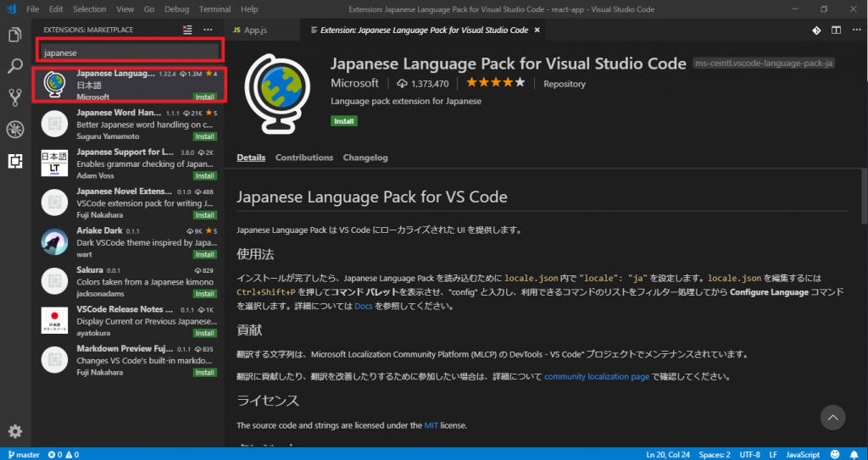
Task: Clear extensions search results icon
Action: 187,30
